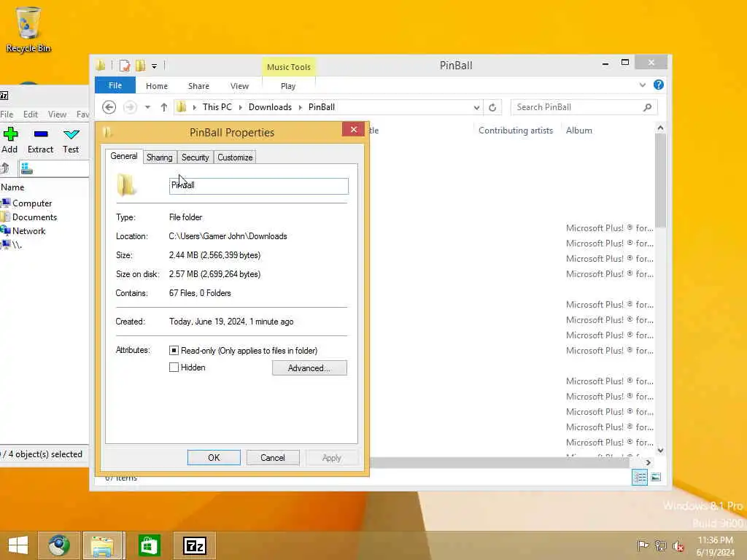Screen dimensions: 747x560
Task: Sort by the Album column header
Action: pyautogui.click(x=578, y=131)
